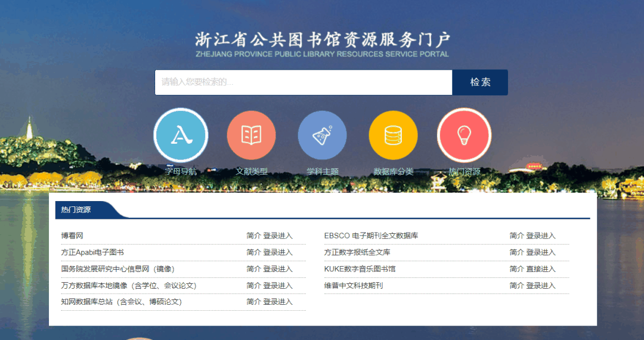The height and width of the screenshot is (340, 644).
Task: Click 登录进入 for 知网数据库总站
Action: click(278, 302)
